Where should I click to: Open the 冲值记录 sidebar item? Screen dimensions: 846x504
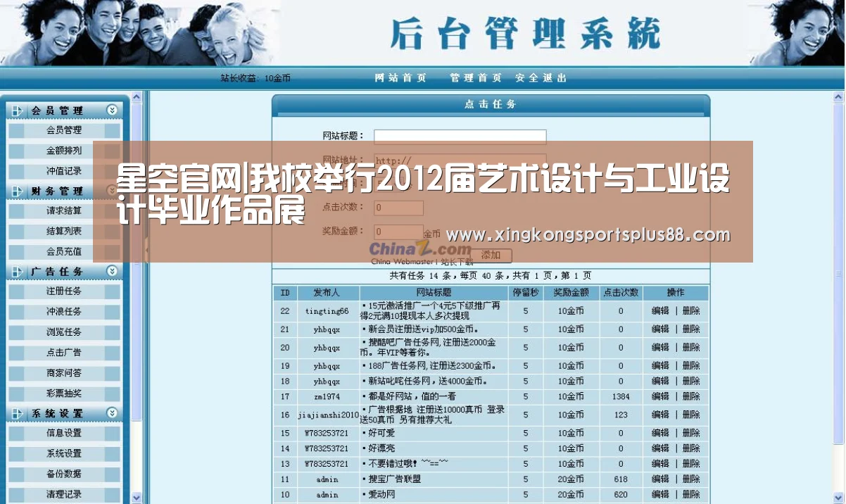(64, 171)
